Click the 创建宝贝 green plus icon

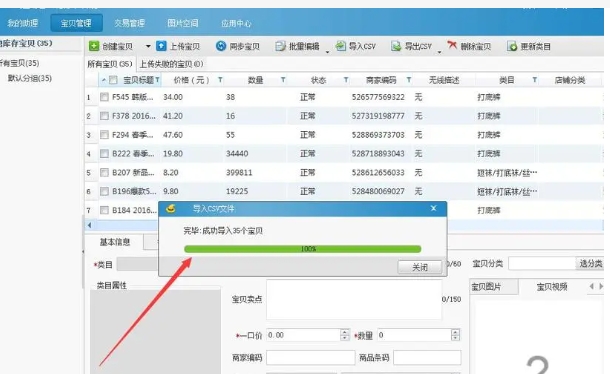point(94,46)
